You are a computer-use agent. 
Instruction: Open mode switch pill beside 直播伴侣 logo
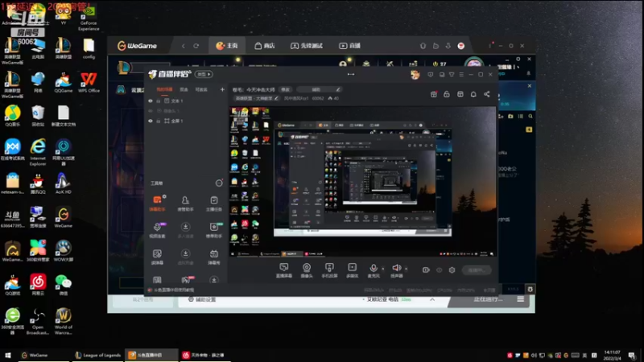coord(204,74)
